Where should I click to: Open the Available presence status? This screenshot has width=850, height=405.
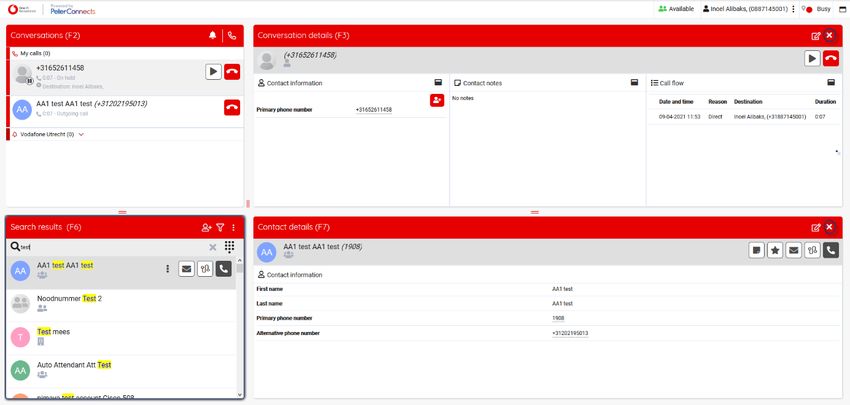pos(675,9)
